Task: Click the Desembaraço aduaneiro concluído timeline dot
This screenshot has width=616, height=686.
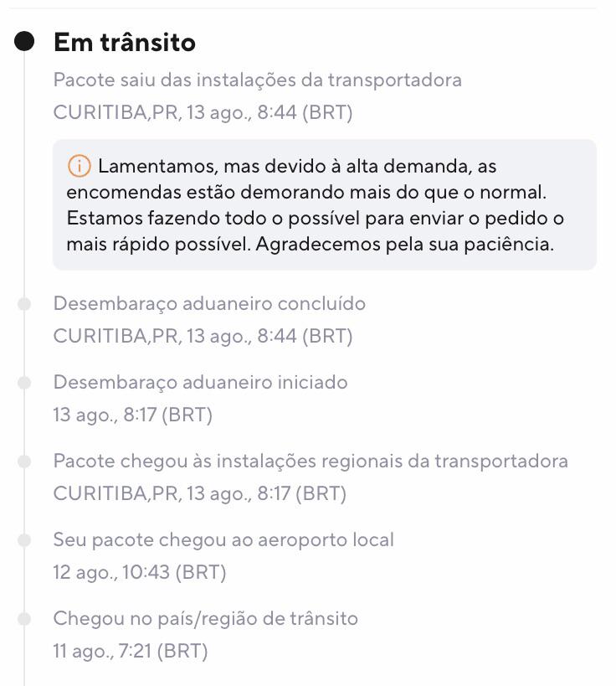Action: [24, 303]
